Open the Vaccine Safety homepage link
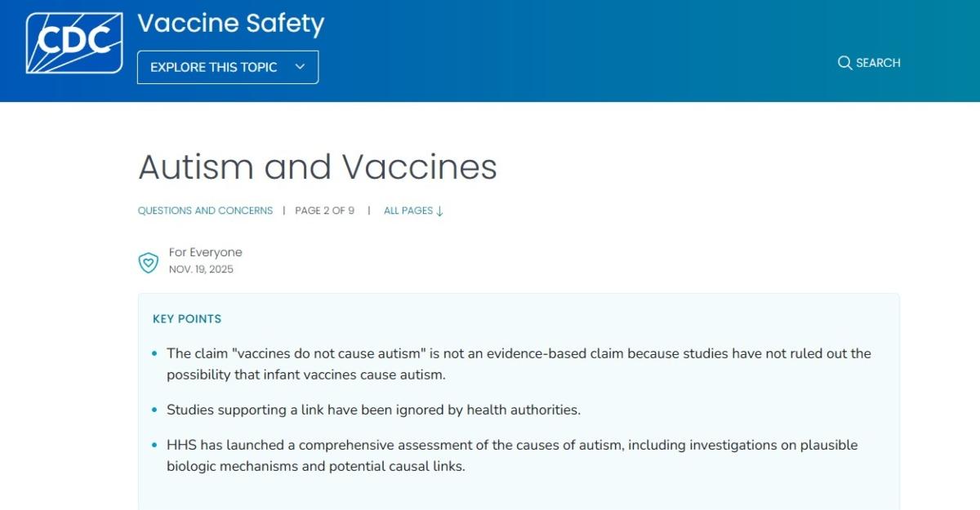 pyautogui.click(x=231, y=24)
